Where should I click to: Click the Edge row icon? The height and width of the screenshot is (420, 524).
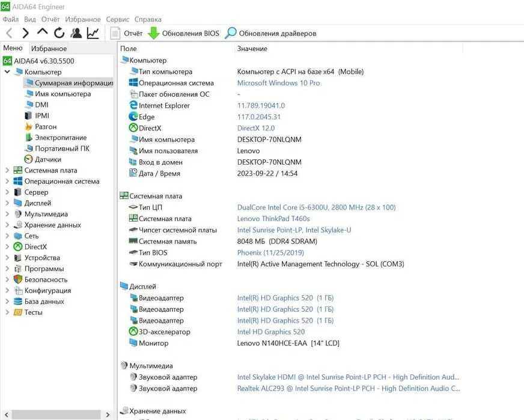point(133,117)
